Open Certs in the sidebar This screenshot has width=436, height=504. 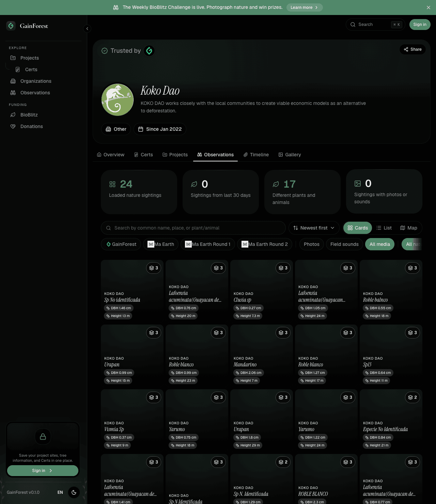(x=31, y=69)
